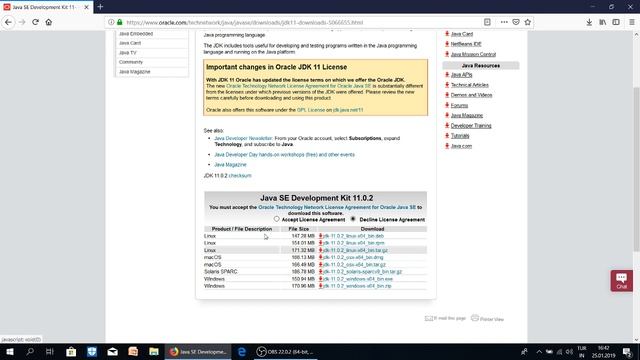Select Accept License Agreement

[x=276, y=219]
